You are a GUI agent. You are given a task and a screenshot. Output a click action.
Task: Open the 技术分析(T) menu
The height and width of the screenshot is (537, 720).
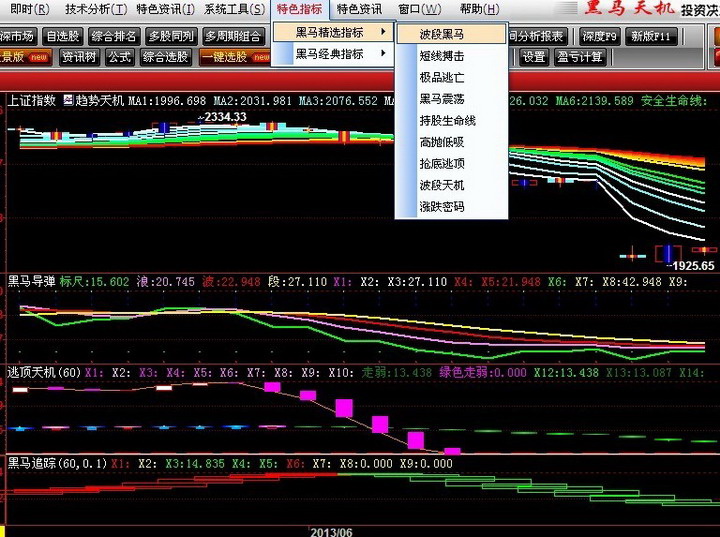96,9
